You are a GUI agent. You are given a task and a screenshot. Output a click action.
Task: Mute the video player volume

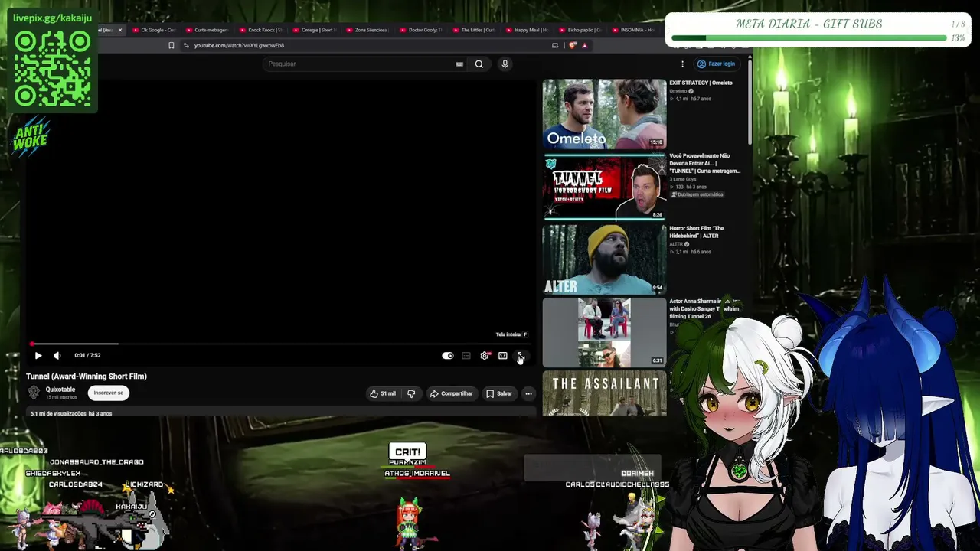pyautogui.click(x=57, y=355)
